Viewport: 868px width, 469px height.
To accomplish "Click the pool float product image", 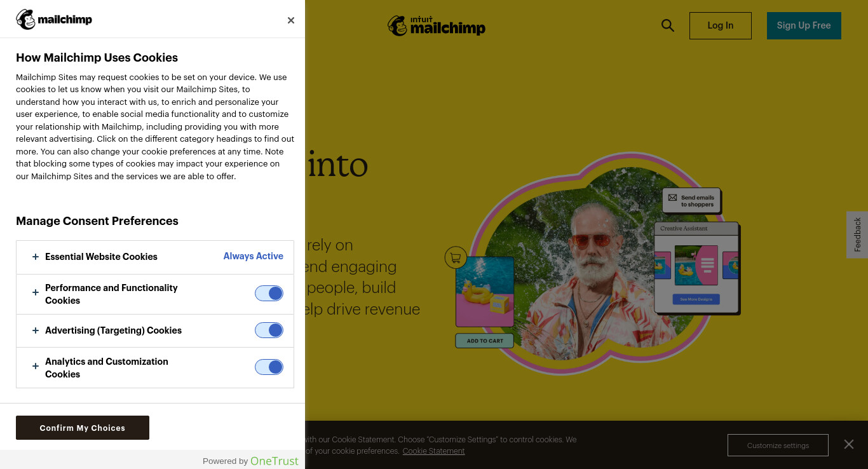I will coord(485,292).
